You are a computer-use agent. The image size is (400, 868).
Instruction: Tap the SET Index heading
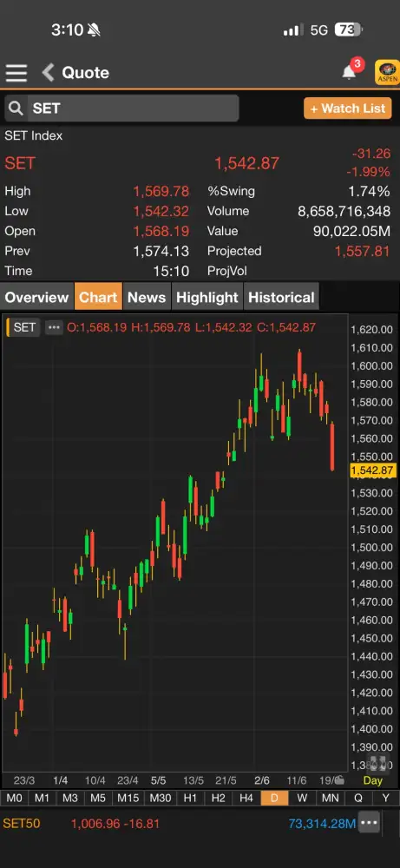point(34,135)
